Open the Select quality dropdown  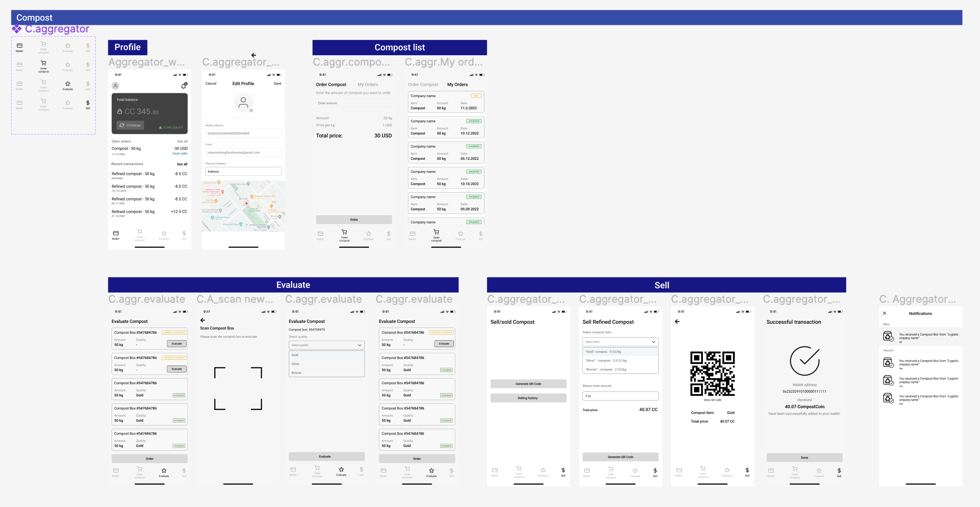tap(326, 345)
